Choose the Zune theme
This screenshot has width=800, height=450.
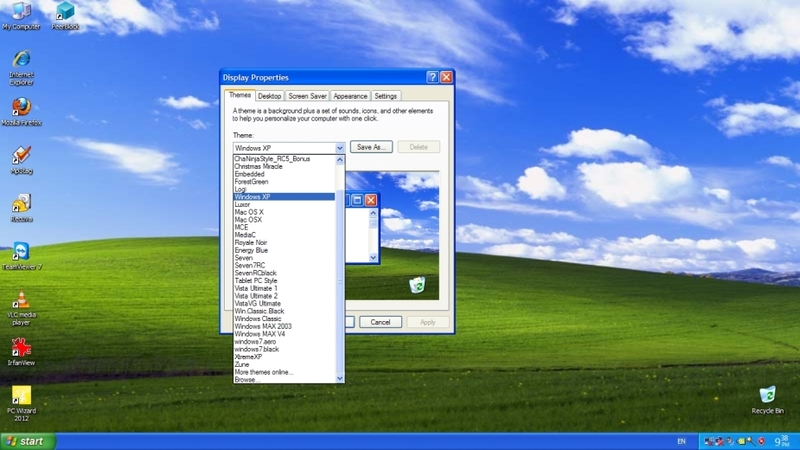[x=284, y=365]
